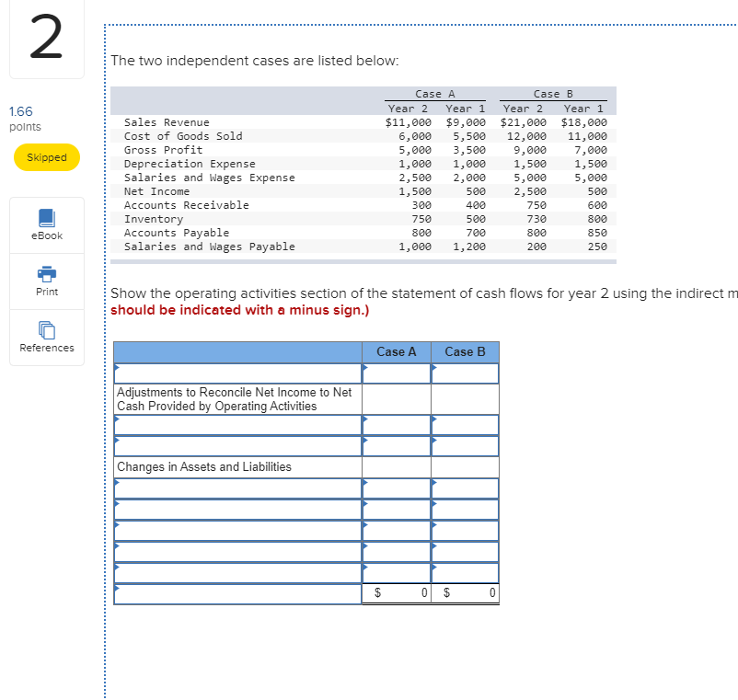Click the Print icon
The width and height of the screenshot is (738, 700).
click(46, 281)
